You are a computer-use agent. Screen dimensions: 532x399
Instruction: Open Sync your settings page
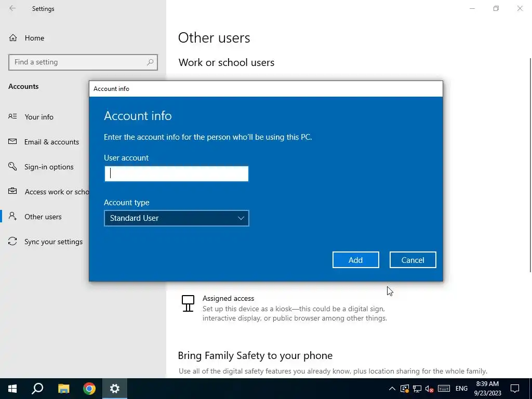pos(45,242)
